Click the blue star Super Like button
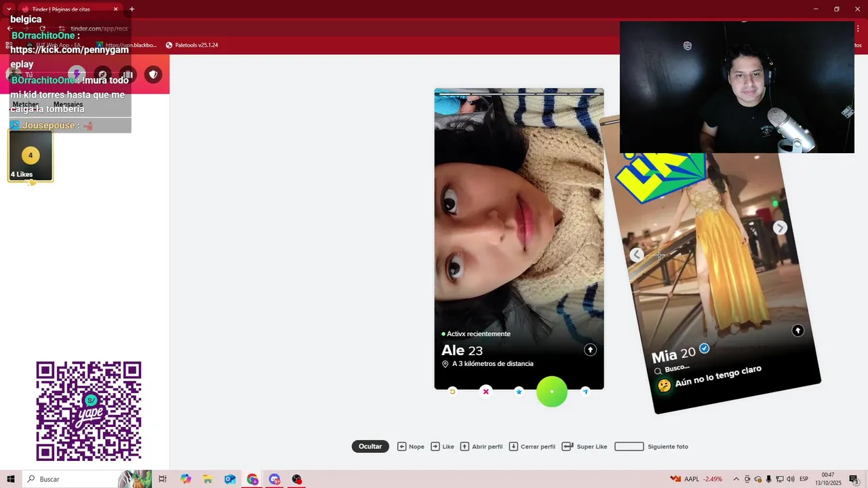Viewport: 868px width, 488px height. click(x=519, y=391)
